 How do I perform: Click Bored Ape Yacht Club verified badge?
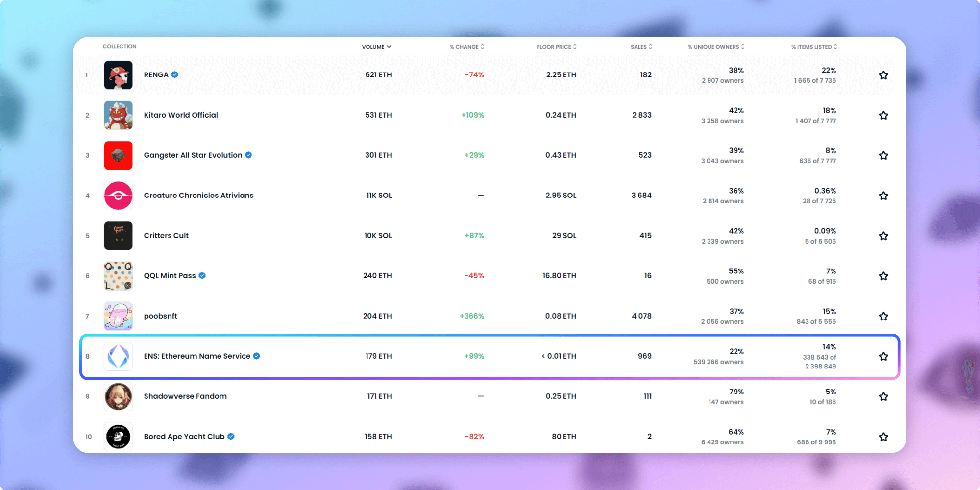click(x=231, y=436)
